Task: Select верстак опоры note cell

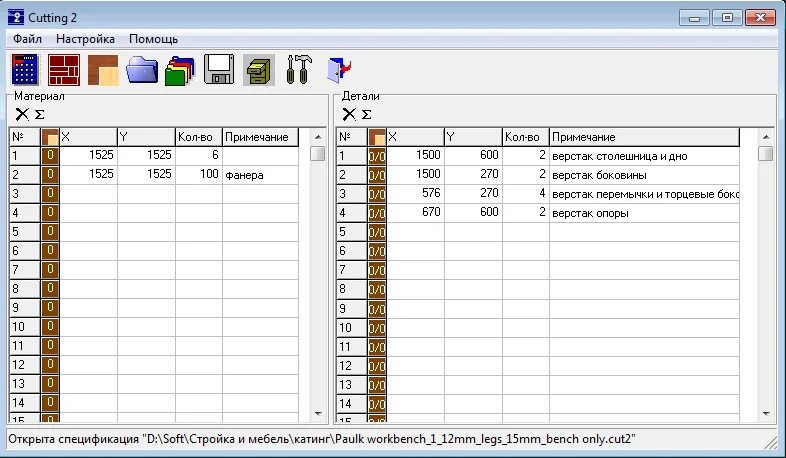Action: point(644,213)
